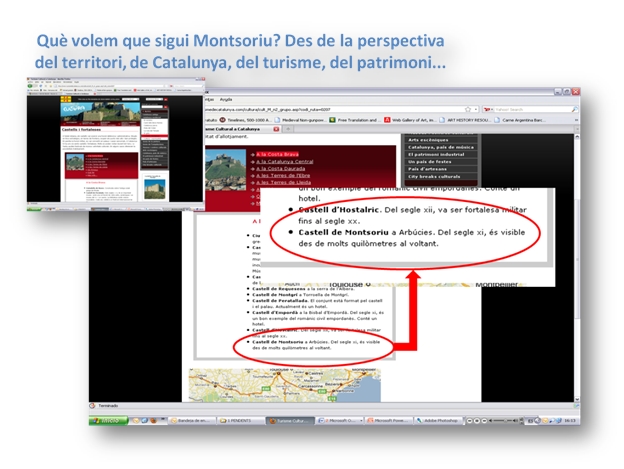Open the Medieval Non-gunpowder bookmark

click(x=299, y=119)
